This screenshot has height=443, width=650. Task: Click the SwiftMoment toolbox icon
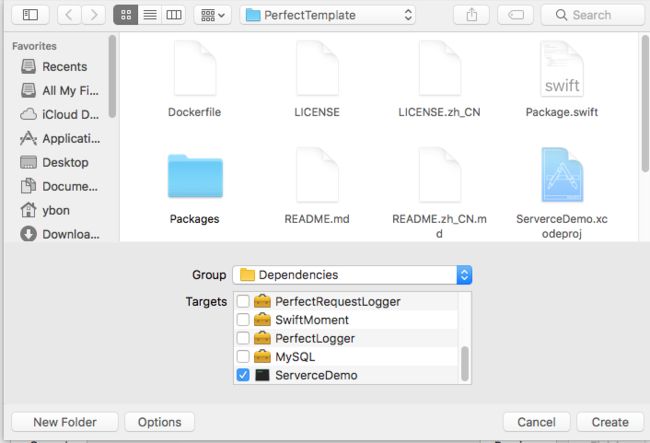262,320
